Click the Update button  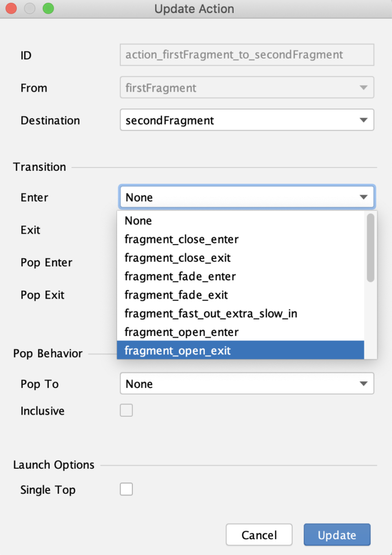[337, 534]
